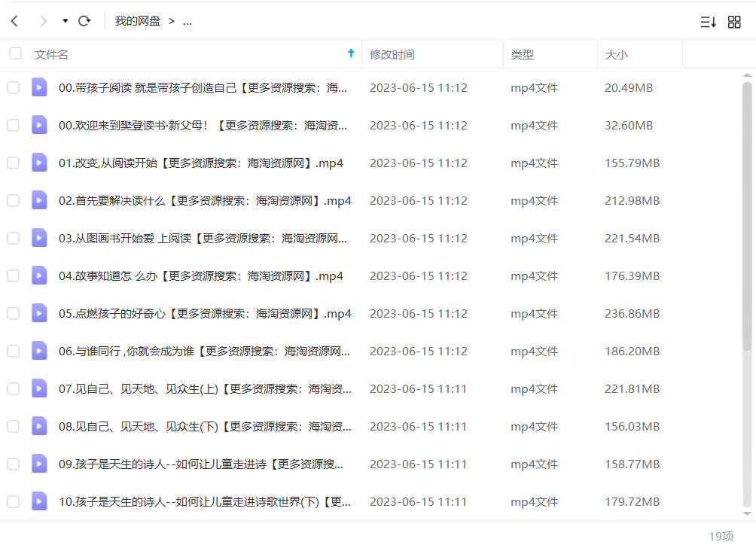The image size is (756, 551).
Task: Click video icon of 00.带孩子阅读
Action: [x=39, y=87]
